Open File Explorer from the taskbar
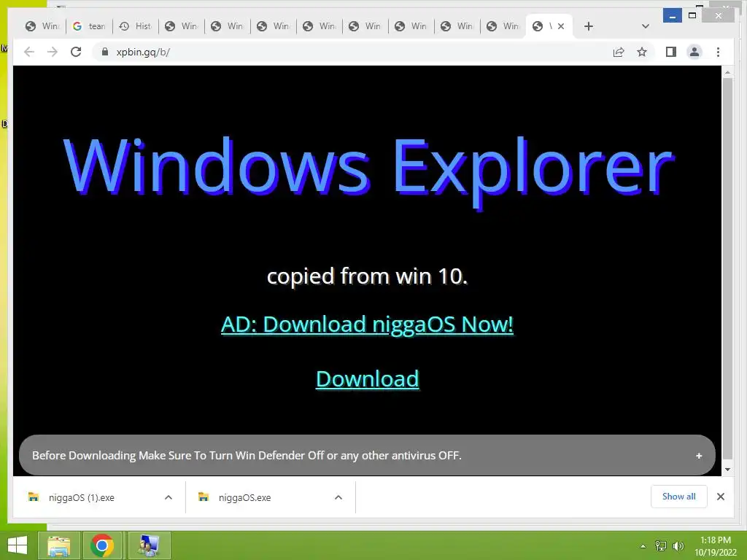Screen dimensions: 747x560 click(58, 545)
